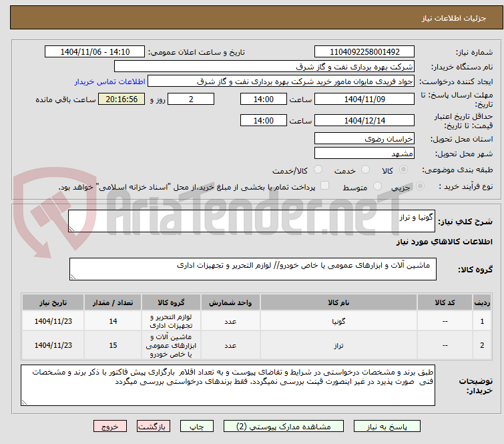Click the quantity cell showing 14

[x=113, y=321]
